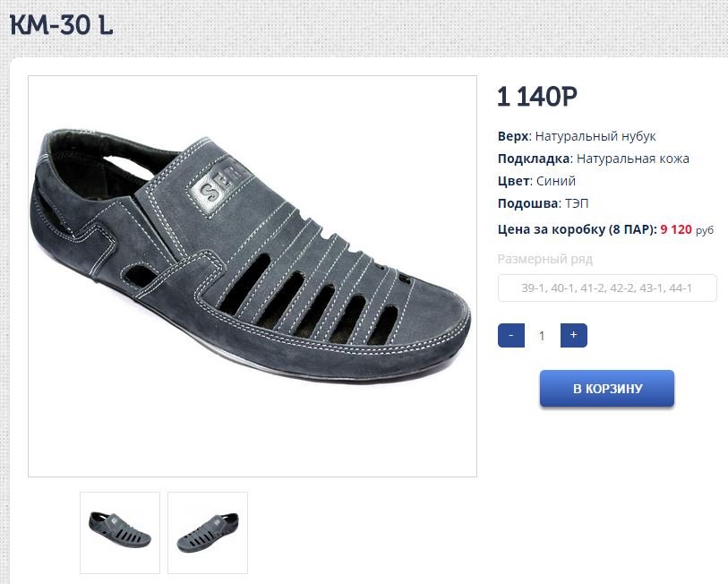Click the Цена за коробку (8 ПАР) label
Screen dimensions: 728x584
[x=577, y=229]
